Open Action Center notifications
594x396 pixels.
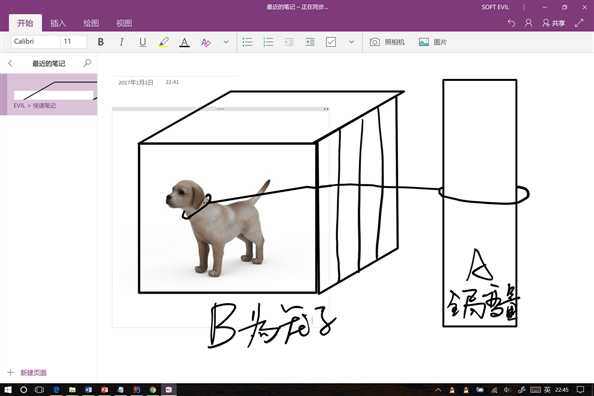click(x=580, y=390)
